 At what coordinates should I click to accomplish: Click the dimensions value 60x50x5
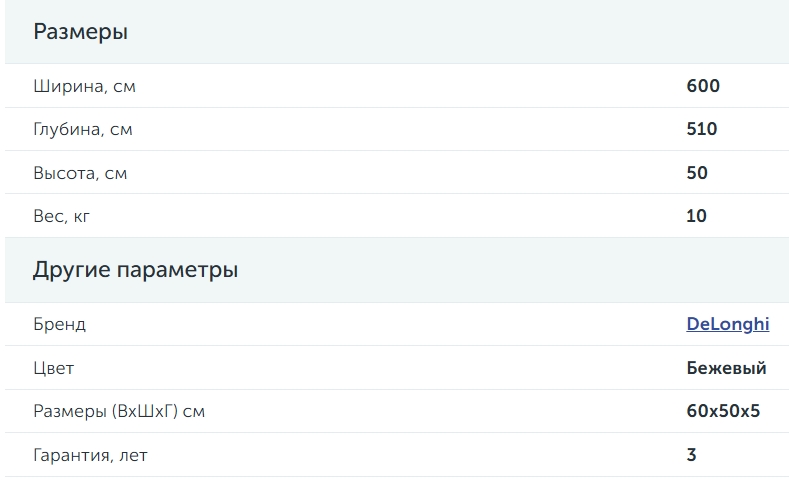[723, 411]
